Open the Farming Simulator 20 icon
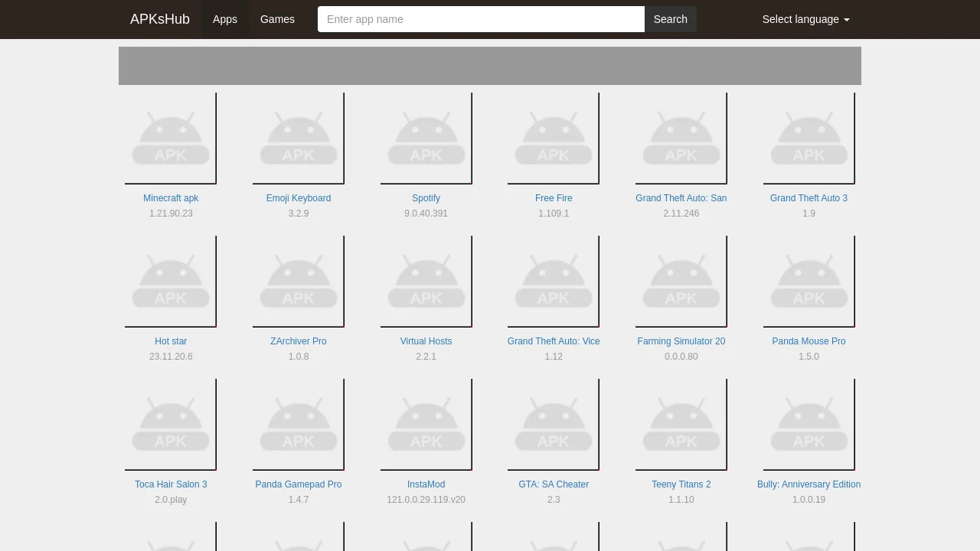This screenshot has height=551, width=980. pos(681,282)
